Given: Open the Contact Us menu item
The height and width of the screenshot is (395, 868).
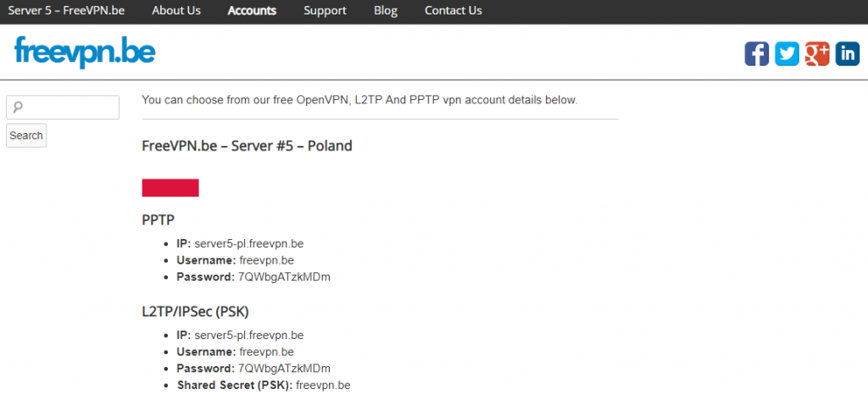Looking at the screenshot, I should [x=453, y=11].
